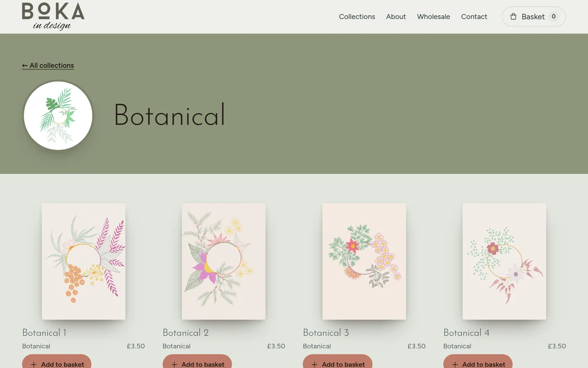Go back via All collections link
This screenshot has height=368, width=588.
coord(48,65)
